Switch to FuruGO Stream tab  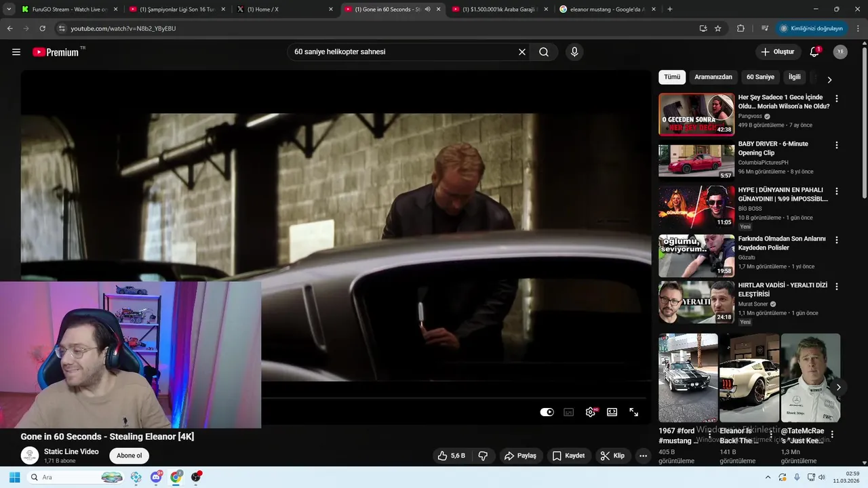click(69, 9)
